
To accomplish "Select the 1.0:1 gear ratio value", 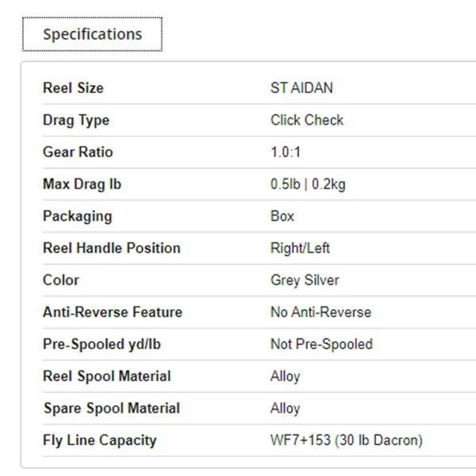I will (286, 152).
